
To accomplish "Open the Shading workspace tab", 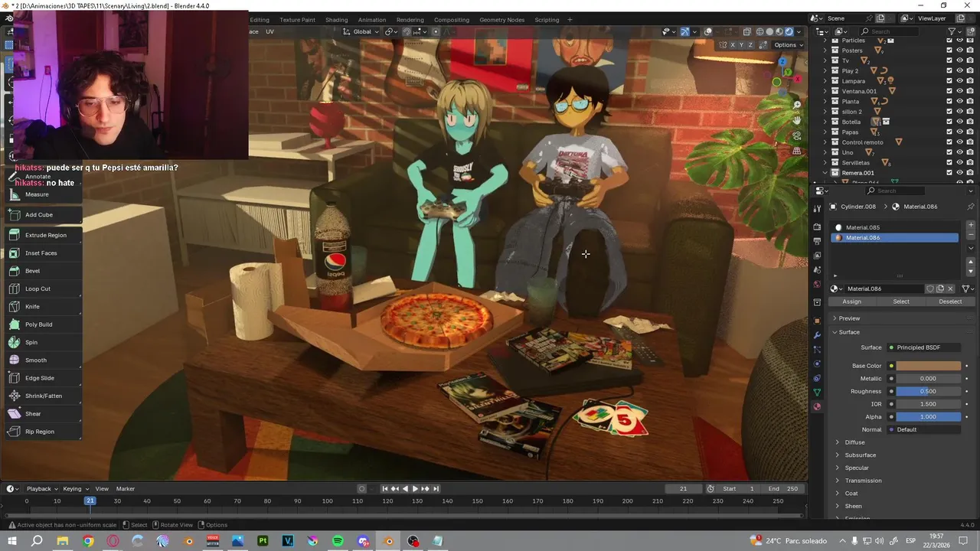I will point(336,20).
